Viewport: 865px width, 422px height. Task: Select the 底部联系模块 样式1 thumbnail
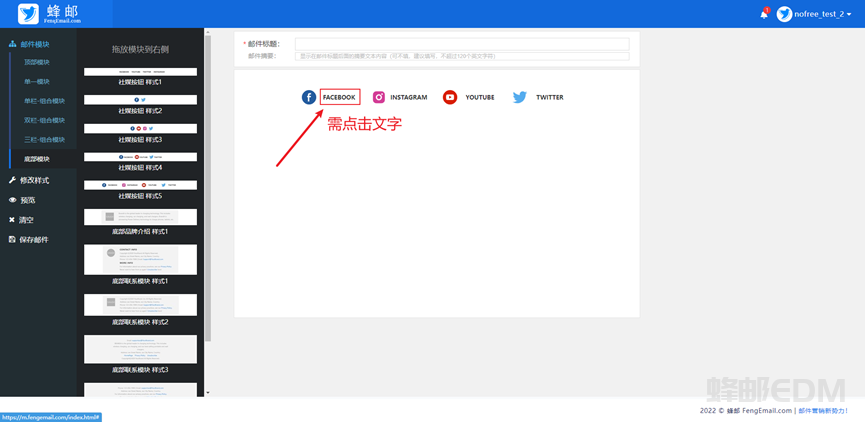coord(140,260)
